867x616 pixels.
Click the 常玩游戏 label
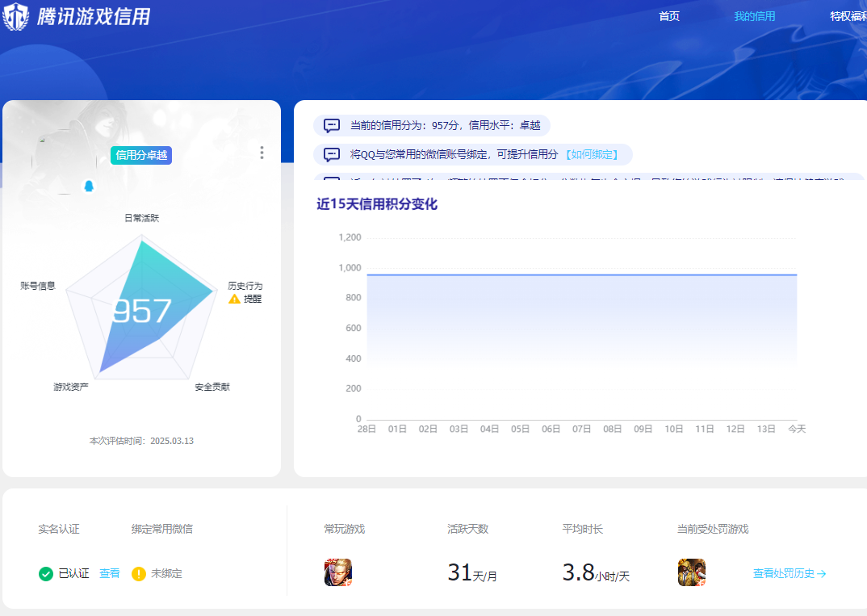click(x=345, y=529)
